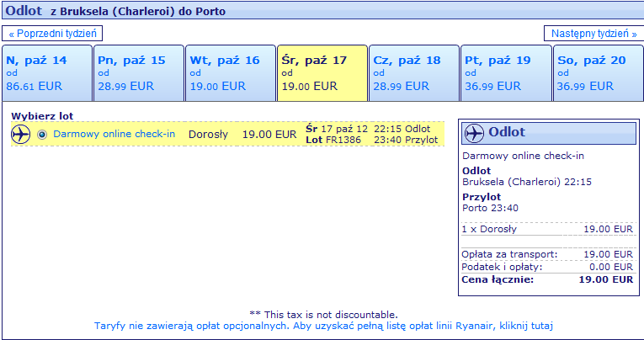The width and height of the screenshot is (644, 340).
Task: Click the Śr 17 paź 12 date in the flight row
Action: click(x=337, y=129)
